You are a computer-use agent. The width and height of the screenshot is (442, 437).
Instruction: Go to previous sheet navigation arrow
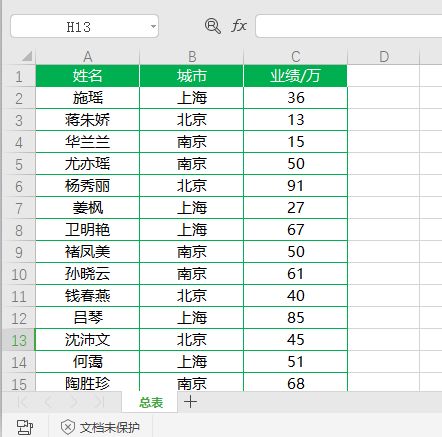(x=48, y=402)
